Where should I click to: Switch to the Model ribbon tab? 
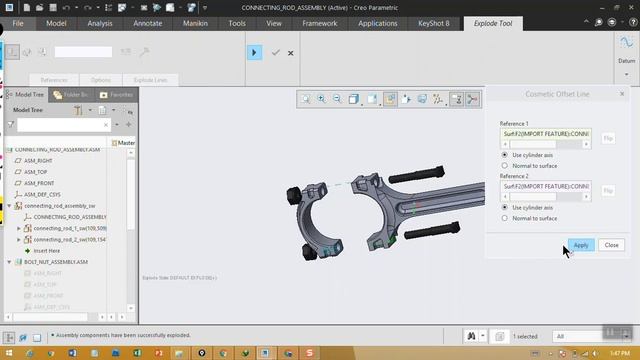56,23
